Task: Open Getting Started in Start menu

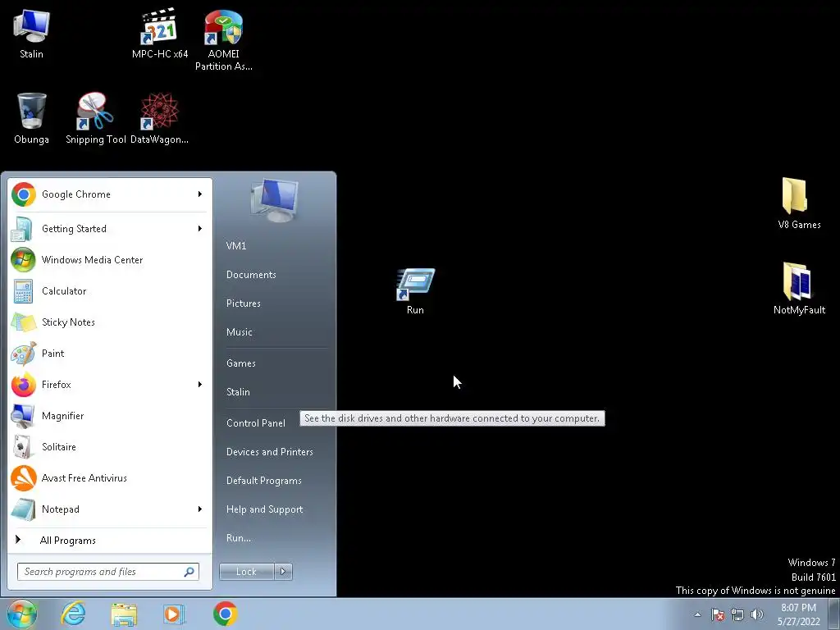Action: (110, 229)
